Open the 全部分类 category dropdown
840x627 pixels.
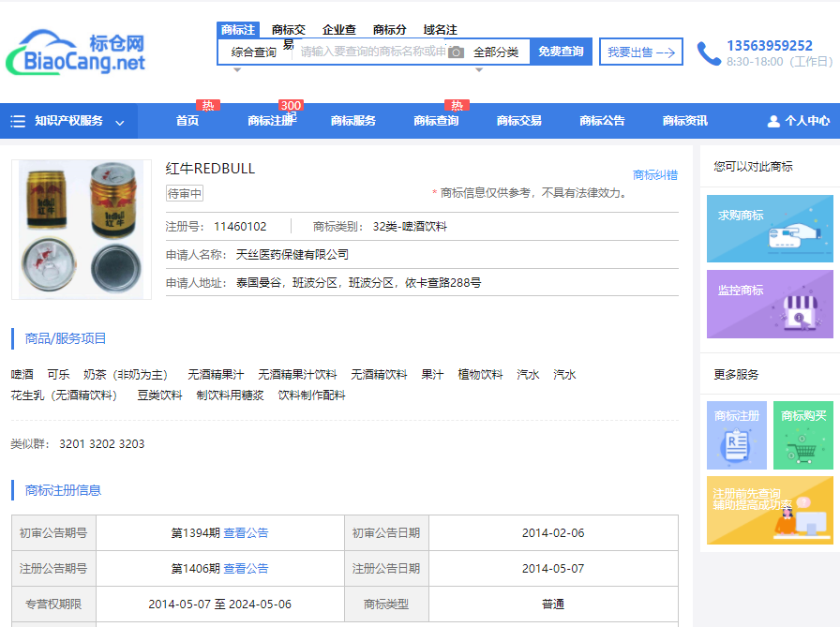point(496,52)
